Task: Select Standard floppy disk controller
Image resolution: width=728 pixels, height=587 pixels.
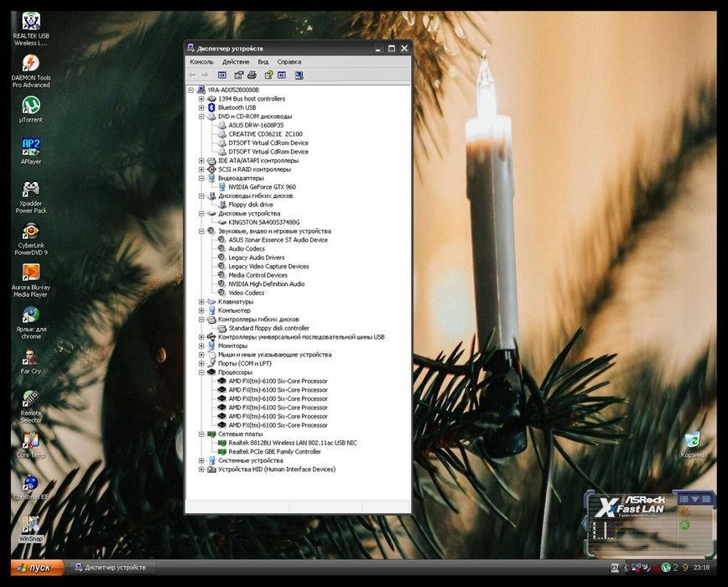Action: pyautogui.click(x=269, y=328)
